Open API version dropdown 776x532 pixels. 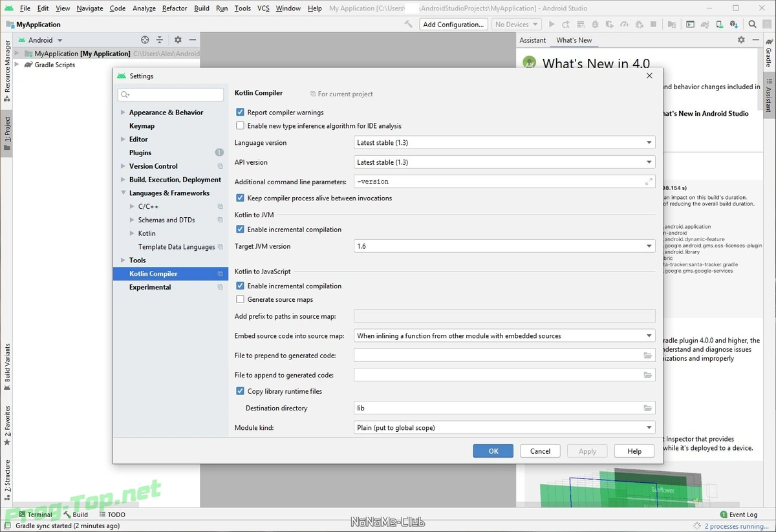(504, 162)
